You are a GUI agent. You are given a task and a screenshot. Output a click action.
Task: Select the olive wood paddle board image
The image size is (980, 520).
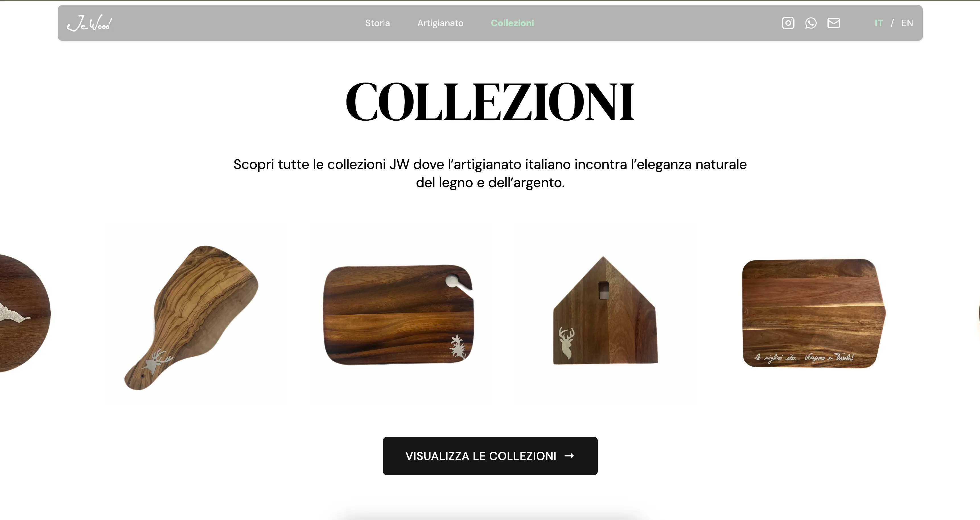(191, 317)
